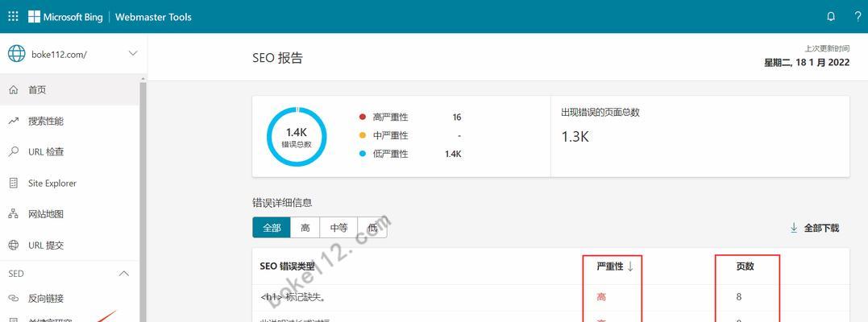Select the 高 severity filter tab

point(305,227)
